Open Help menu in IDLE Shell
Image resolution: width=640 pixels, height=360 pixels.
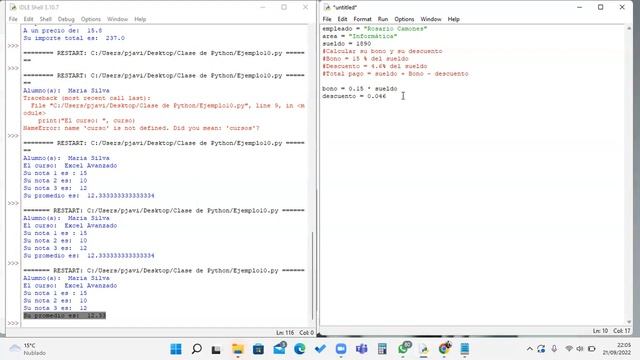tap(140, 19)
